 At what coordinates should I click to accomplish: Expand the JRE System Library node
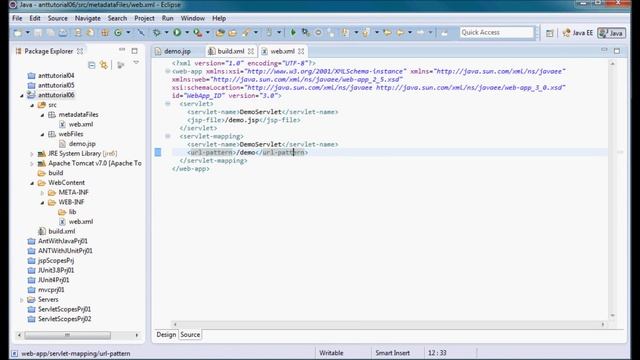[x=32, y=154]
